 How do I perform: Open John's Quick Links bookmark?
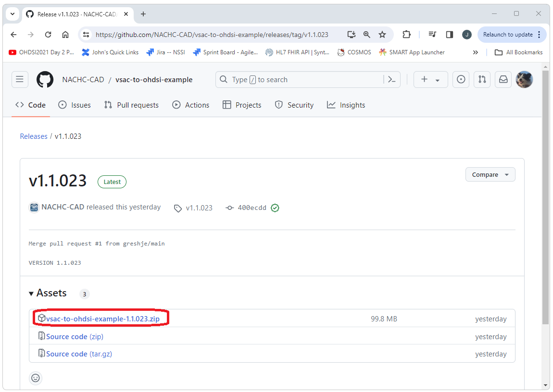(x=110, y=52)
